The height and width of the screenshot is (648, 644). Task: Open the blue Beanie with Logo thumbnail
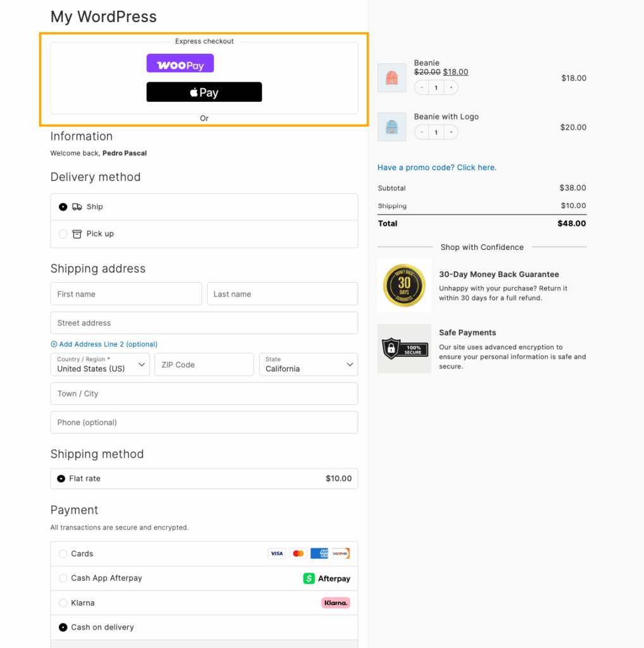(x=392, y=127)
